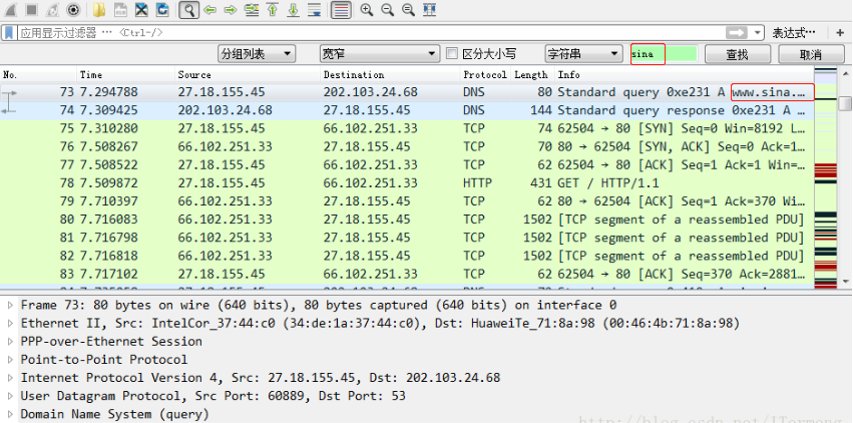
Task: Open the 分组列表 search-in dropdown
Action: [x=256, y=54]
